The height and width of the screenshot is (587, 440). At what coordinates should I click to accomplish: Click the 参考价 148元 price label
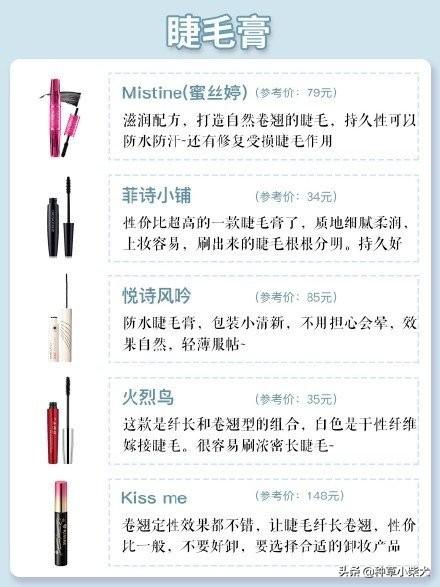[x=299, y=496]
